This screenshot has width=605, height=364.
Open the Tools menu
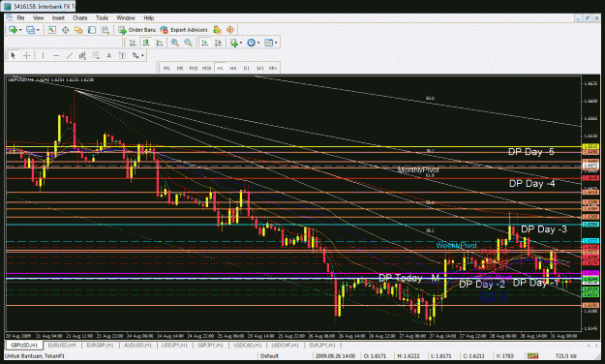click(102, 17)
